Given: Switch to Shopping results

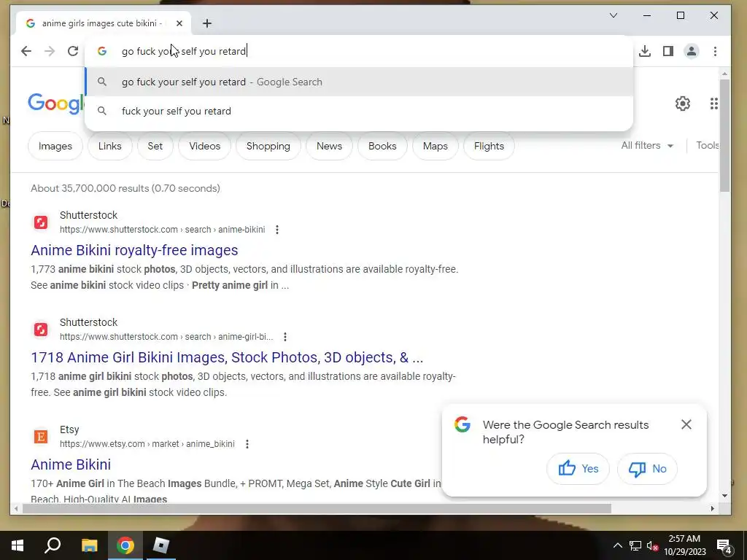Looking at the screenshot, I should (268, 146).
